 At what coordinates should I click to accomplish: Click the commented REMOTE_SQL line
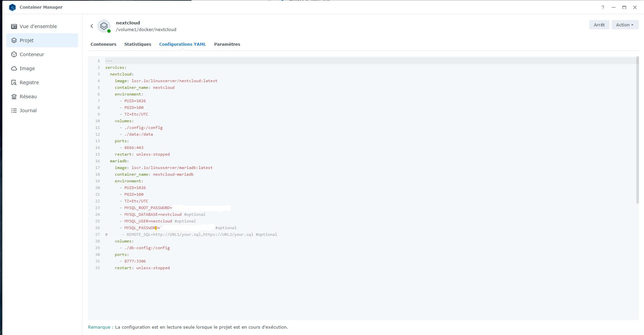191,234
